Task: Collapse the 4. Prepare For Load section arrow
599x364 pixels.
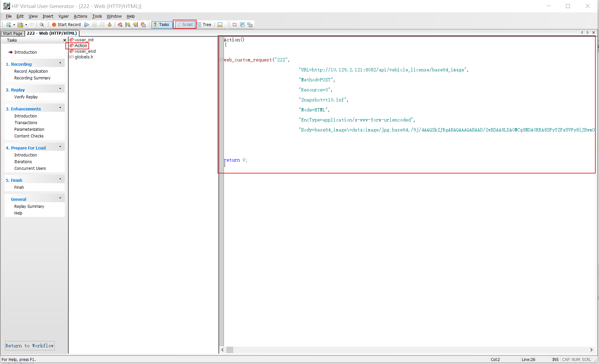Action: click(x=60, y=146)
